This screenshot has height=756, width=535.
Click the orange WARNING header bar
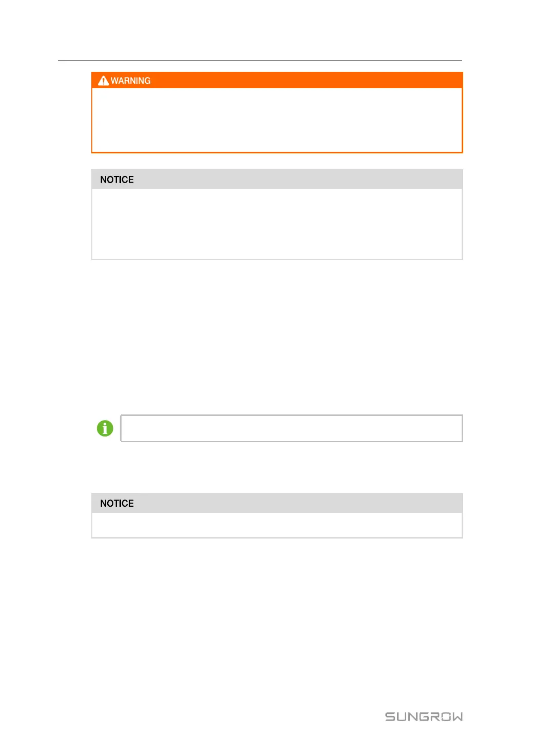277,80
